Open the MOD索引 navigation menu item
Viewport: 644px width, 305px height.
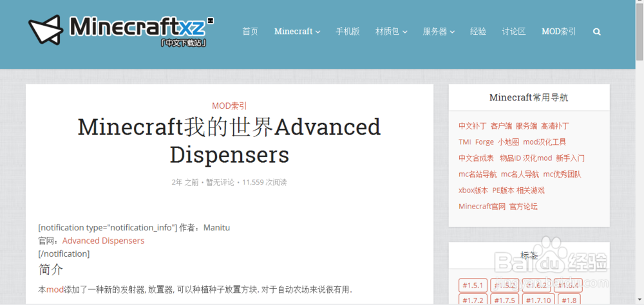[558, 32]
